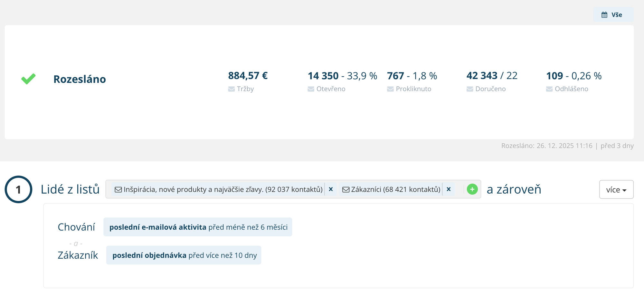Click the envelope icon next to Otevřeno
Image resolution: width=644 pixels, height=296 pixels.
pyautogui.click(x=311, y=89)
